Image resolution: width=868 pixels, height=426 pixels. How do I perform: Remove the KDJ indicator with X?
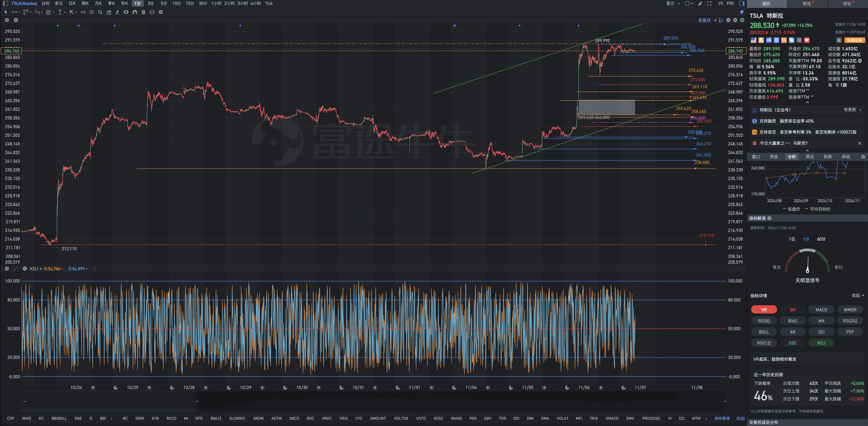coord(25,269)
